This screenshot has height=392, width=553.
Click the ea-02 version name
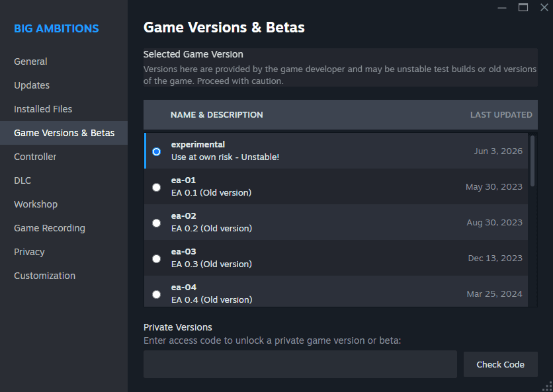(x=183, y=216)
